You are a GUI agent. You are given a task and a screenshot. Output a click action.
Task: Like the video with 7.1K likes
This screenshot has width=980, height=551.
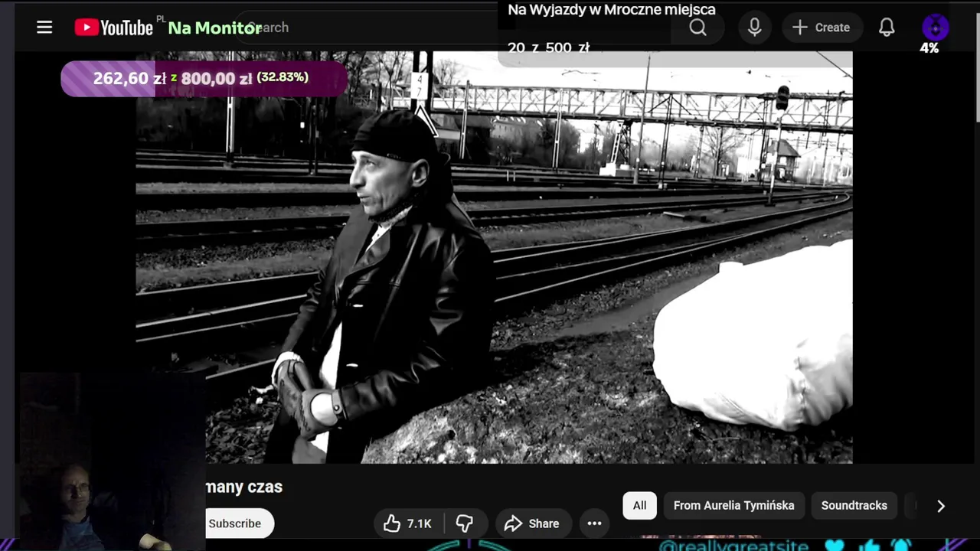click(x=407, y=523)
